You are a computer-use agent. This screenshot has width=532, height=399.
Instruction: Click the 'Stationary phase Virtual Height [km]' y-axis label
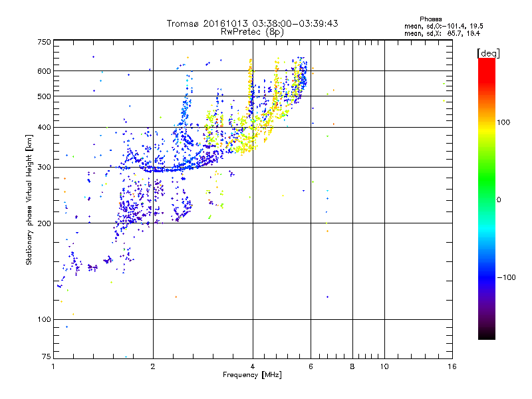(29, 199)
